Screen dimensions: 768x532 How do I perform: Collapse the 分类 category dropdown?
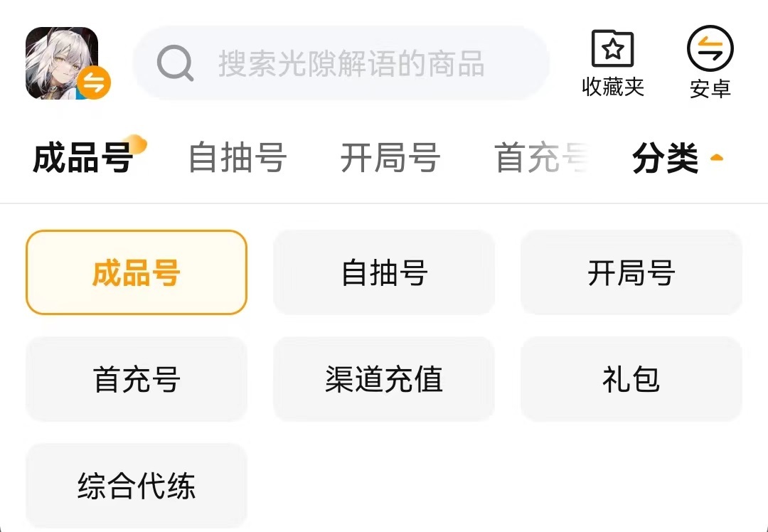(x=666, y=158)
